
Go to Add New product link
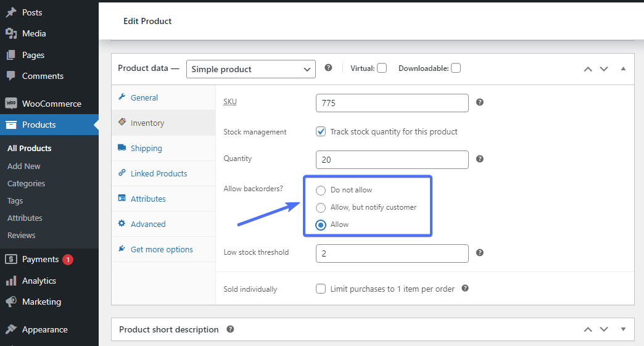(x=24, y=166)
